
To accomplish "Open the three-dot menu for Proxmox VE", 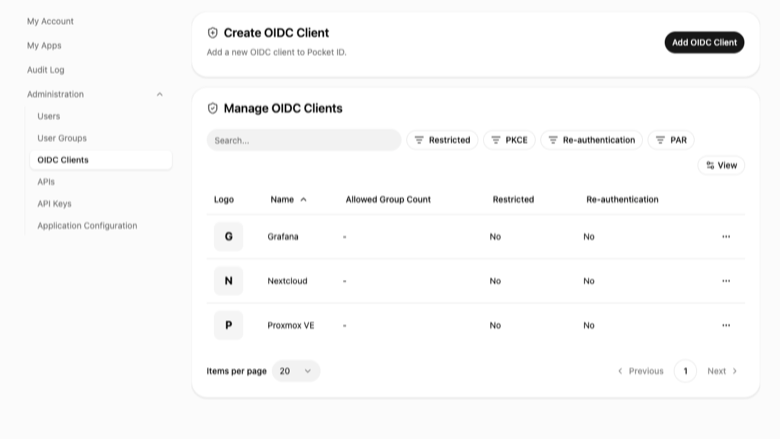I will (x=726, y=325).
